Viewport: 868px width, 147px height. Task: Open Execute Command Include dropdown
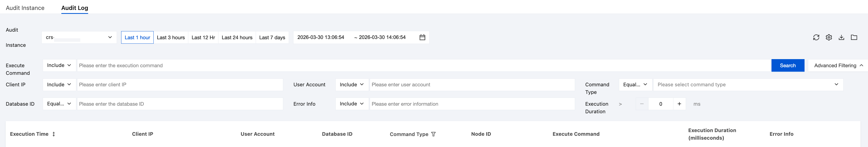pyautogui.click(x=59, y=65)
